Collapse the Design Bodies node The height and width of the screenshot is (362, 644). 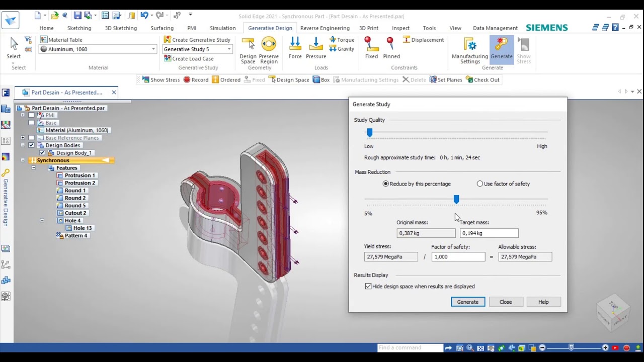point(23,145)
